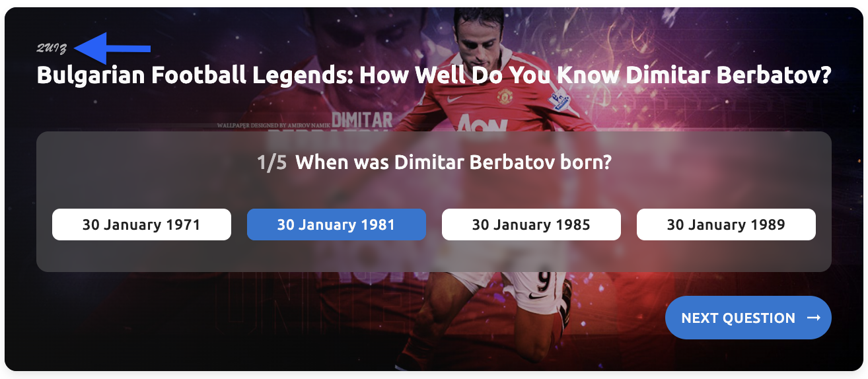
Task: Click the Premier League sleeve badge
Action: 560,100
